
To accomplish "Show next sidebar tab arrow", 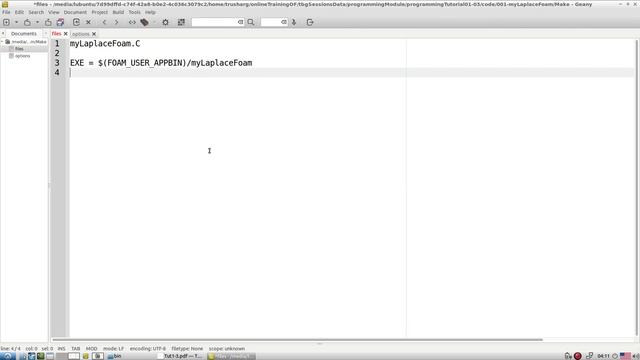I will 46,33.
